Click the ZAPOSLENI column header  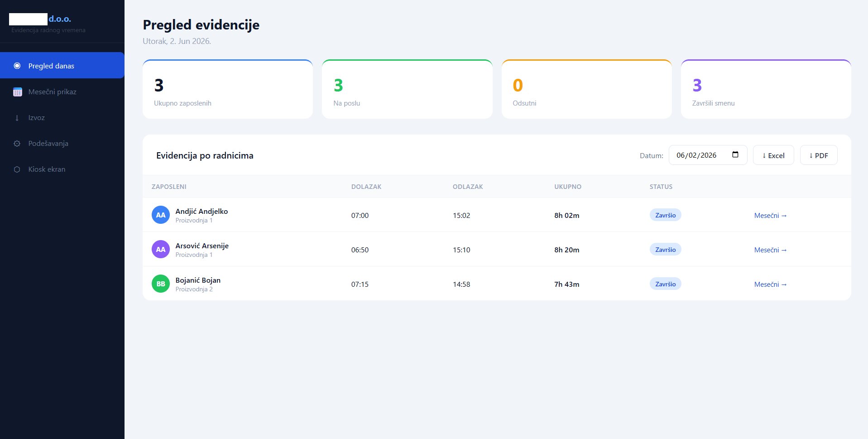coord(169,187)
